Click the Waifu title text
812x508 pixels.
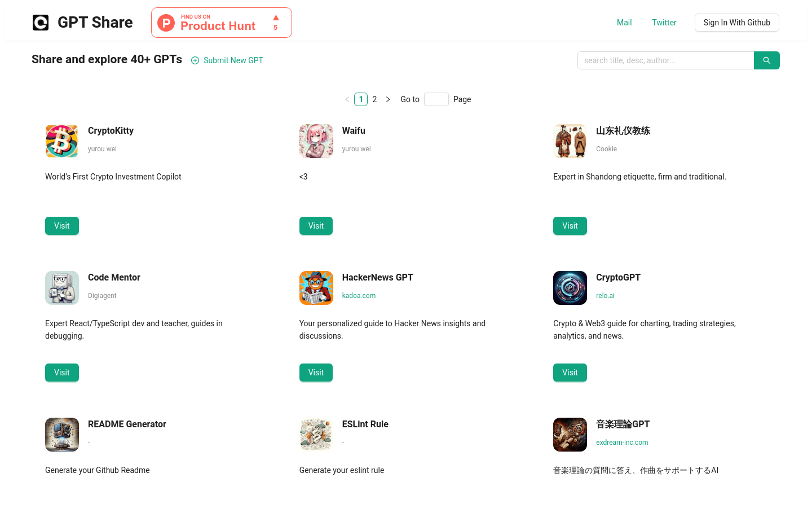point(354,131)
